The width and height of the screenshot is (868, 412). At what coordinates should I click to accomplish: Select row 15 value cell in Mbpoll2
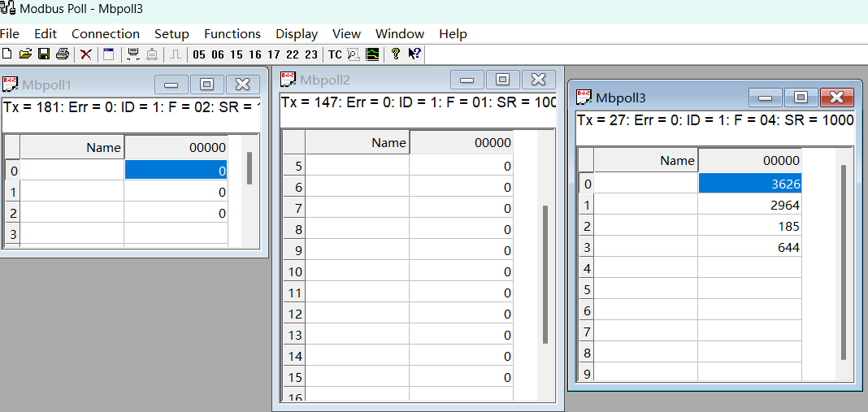(462, 376)
